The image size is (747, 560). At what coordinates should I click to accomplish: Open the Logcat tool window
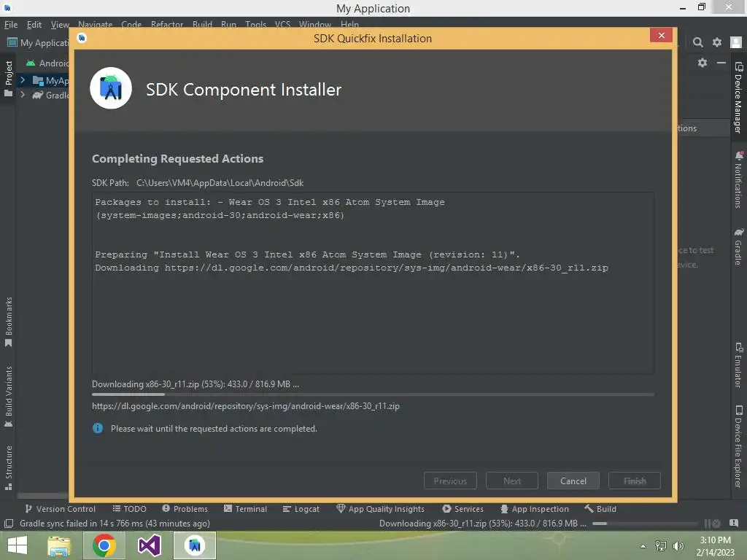coord(301,508)
